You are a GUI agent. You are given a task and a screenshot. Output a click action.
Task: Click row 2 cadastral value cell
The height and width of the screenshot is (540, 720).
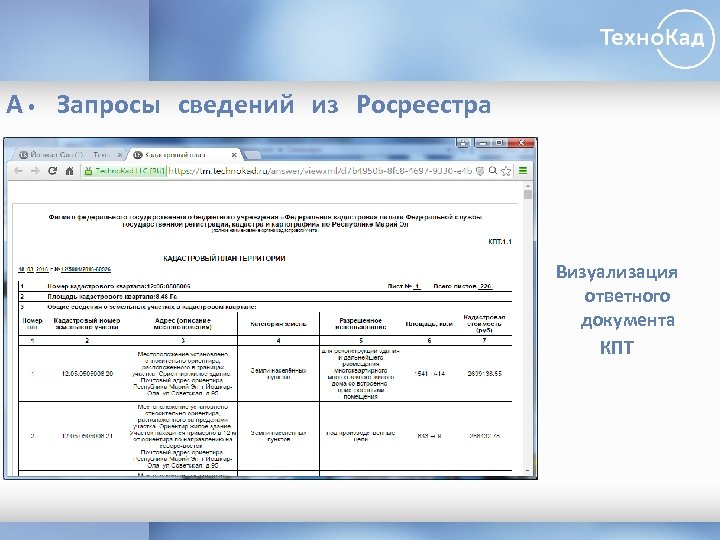[484, 436]
